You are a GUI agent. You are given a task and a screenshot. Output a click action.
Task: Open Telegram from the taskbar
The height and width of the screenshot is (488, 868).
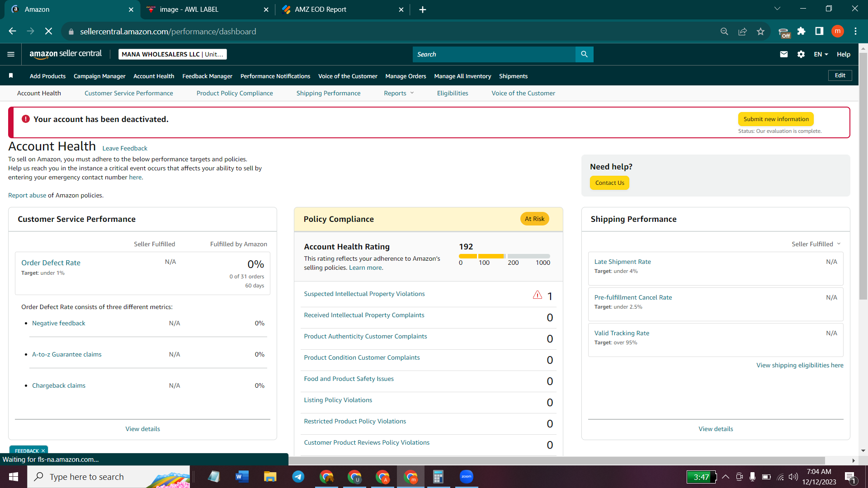[x=298, y=477]
